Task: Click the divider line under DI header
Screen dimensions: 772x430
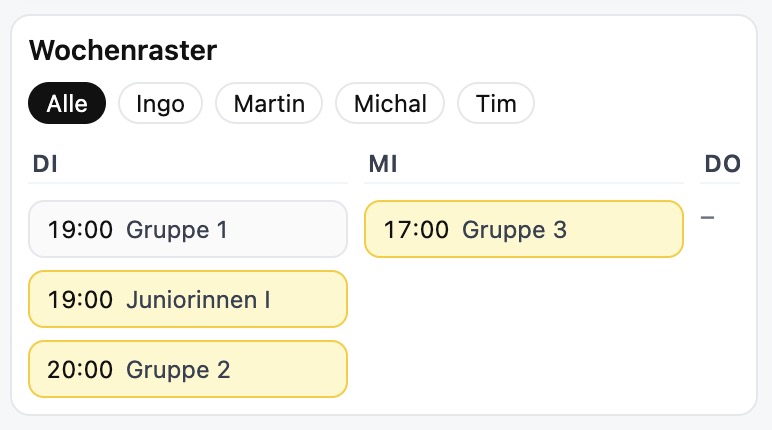Action: pyautogui.click(x=188, y=183)
